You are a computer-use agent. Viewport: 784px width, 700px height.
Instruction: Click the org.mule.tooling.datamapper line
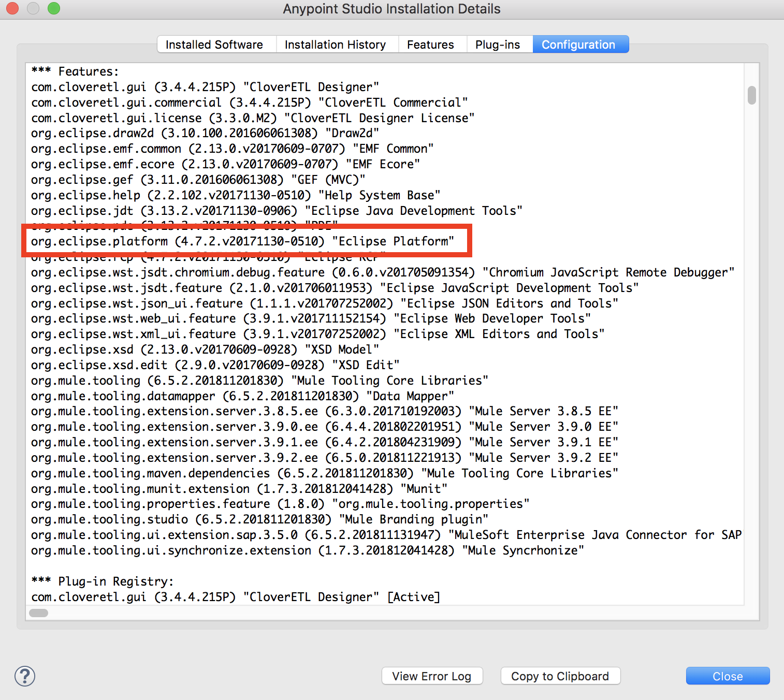[242, 396]
